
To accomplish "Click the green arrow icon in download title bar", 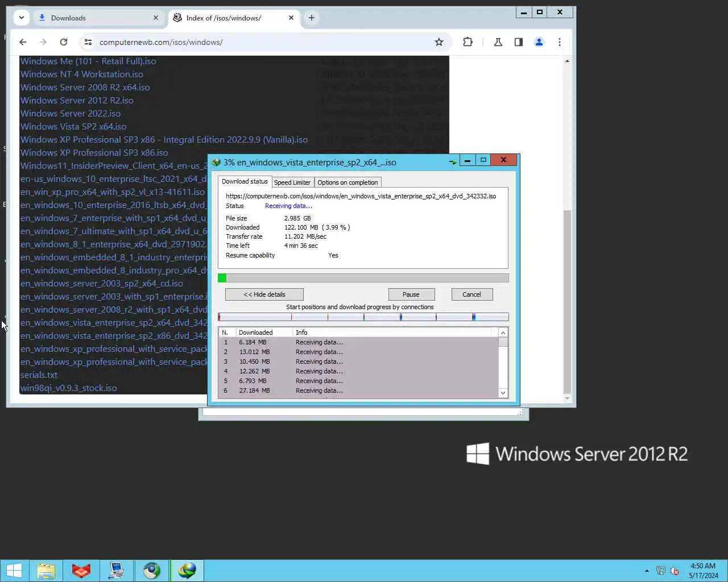I will coord(453,162).
